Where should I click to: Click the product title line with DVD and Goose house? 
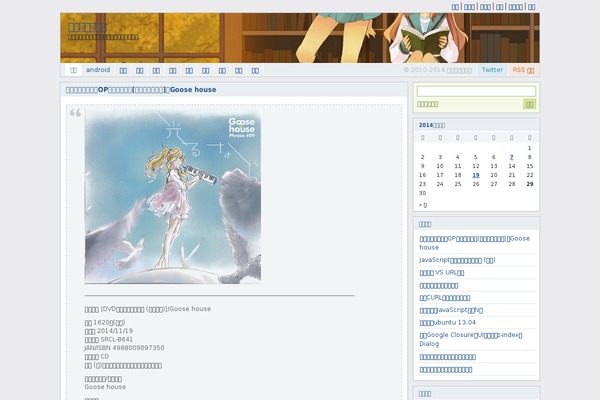click(147, 309)
